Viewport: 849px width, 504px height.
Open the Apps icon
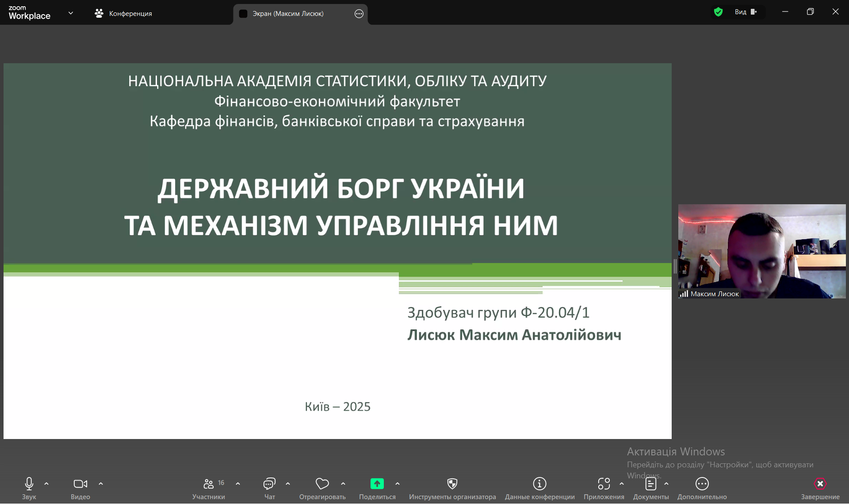[604, 484]
